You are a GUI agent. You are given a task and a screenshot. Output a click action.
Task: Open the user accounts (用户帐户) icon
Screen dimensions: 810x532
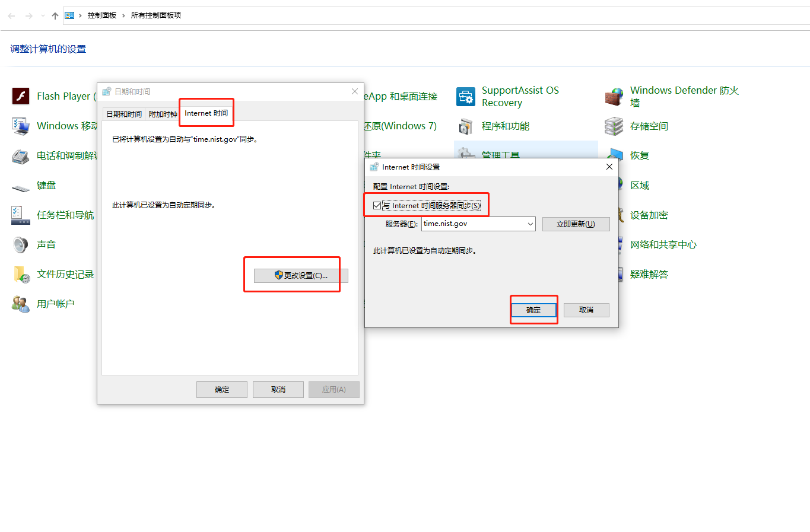point(21,304)
